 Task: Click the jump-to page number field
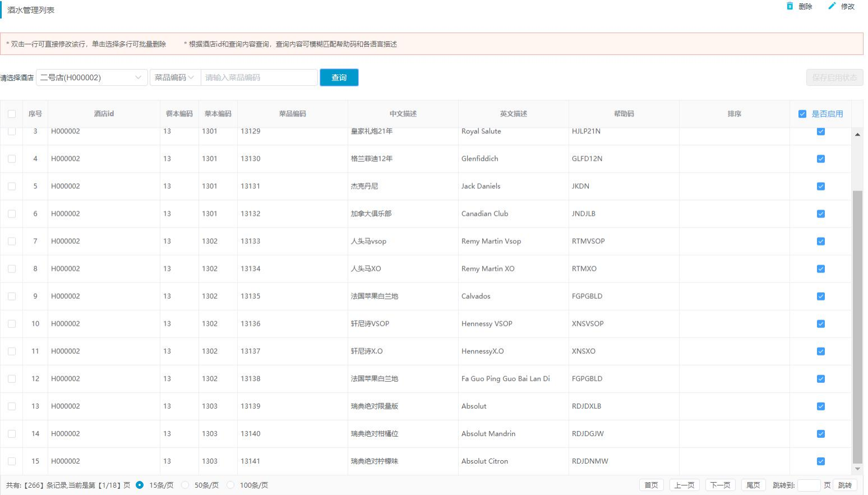click(x=809, y=485)
